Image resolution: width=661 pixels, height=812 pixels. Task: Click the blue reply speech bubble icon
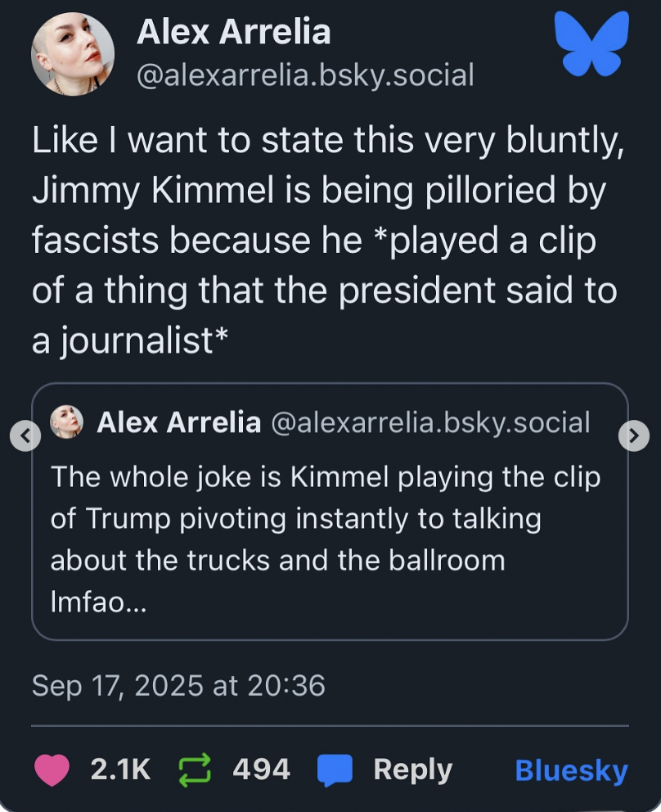334,770
